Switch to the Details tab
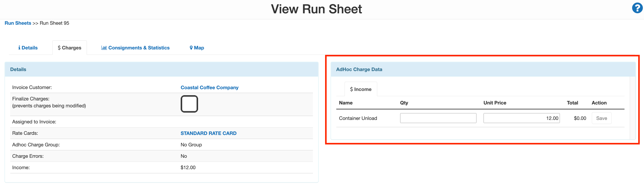The height and width of the screenshot is (185, 644). tap(28, 48)
